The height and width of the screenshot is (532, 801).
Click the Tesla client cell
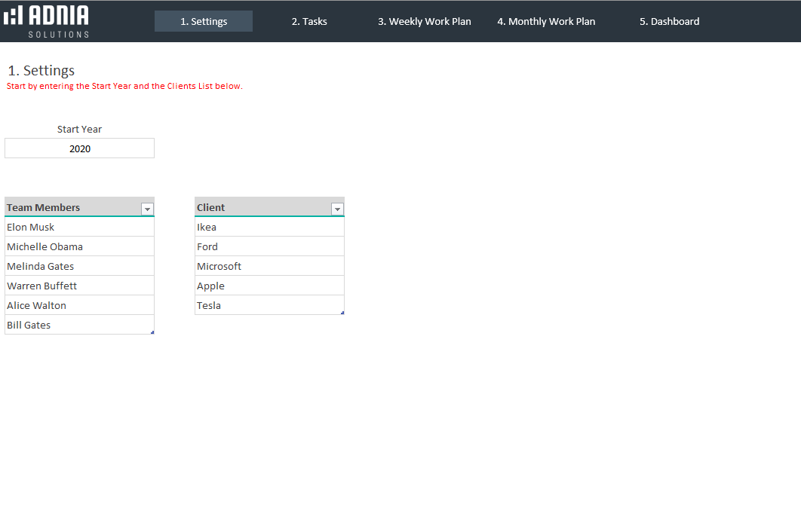click(x=269, y=305)
